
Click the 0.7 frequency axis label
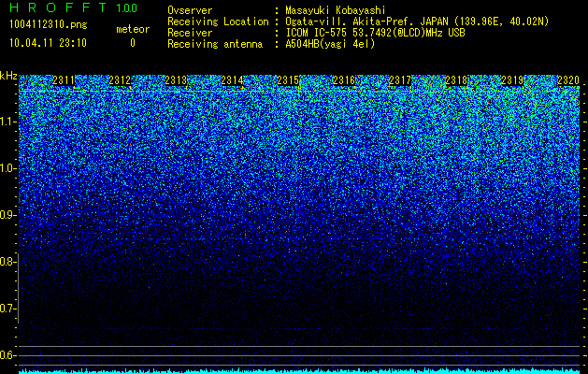tap(8, 309)
